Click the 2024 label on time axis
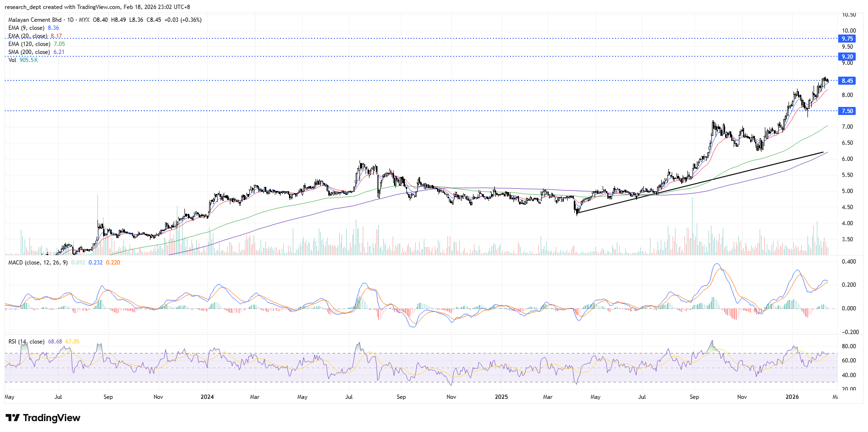 (x=207, y=397)
